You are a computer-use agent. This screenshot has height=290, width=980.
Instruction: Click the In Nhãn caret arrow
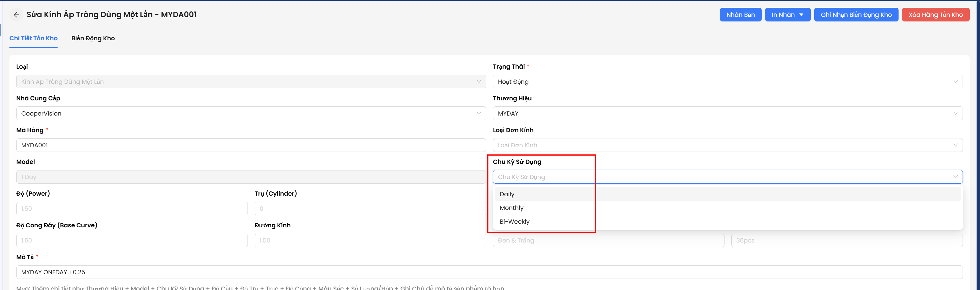[801, 15]
